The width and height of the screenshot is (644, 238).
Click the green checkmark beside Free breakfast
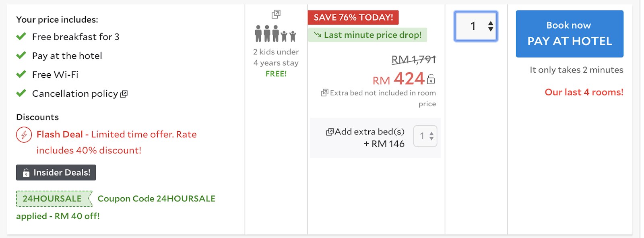click(21, 37)
